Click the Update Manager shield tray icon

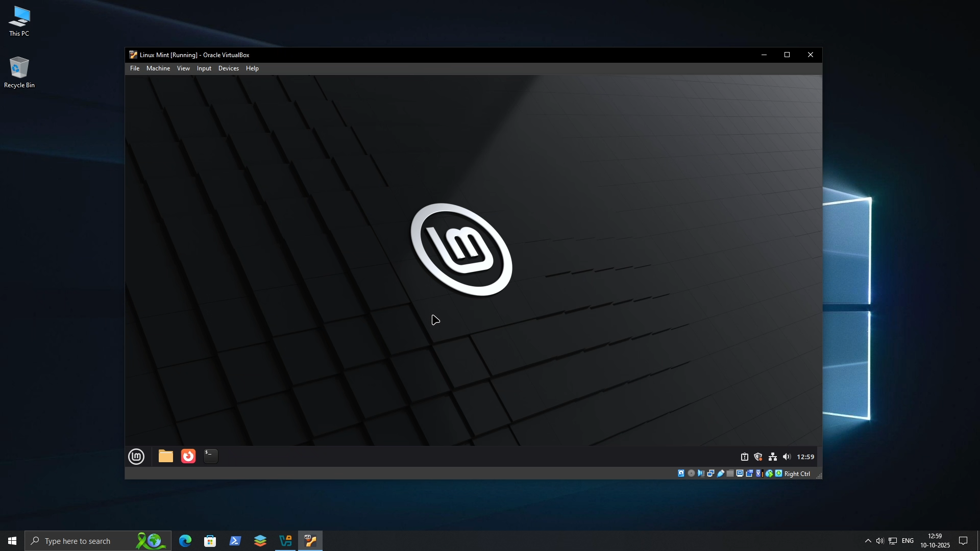tap(758, 457)
